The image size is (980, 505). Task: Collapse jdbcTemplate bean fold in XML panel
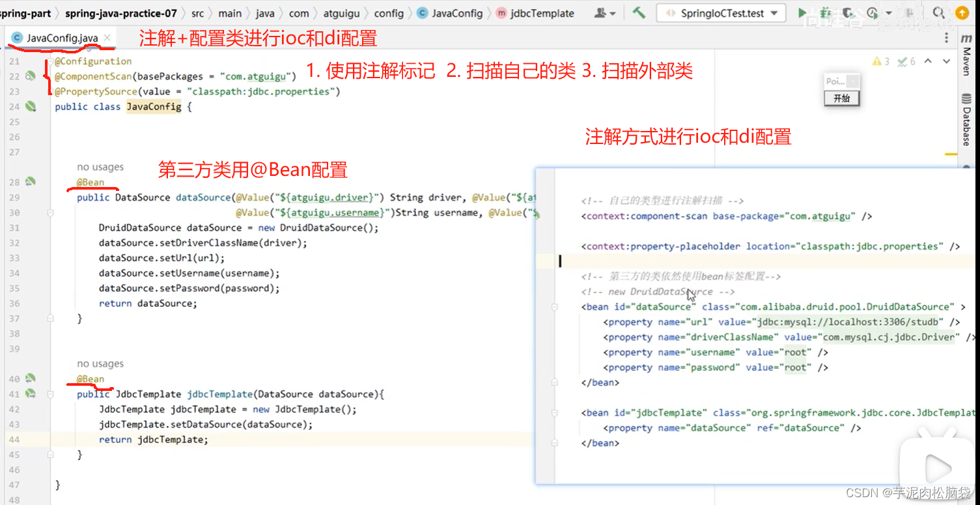coord(554,413)
